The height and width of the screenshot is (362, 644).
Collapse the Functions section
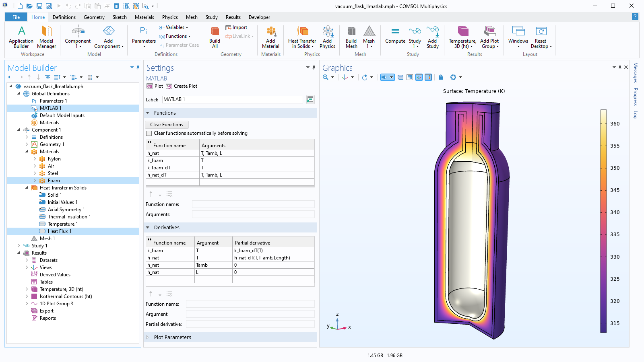[x=148, y=113]
